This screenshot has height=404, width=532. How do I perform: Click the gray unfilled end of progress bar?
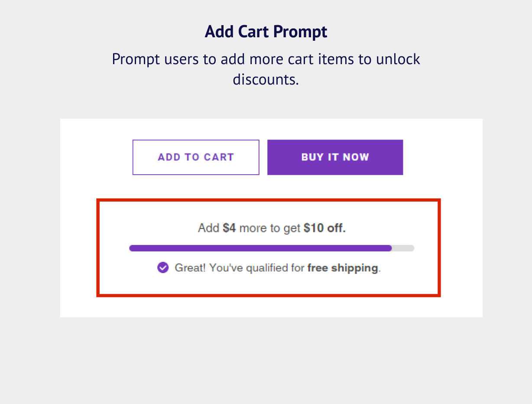[403, 248]
